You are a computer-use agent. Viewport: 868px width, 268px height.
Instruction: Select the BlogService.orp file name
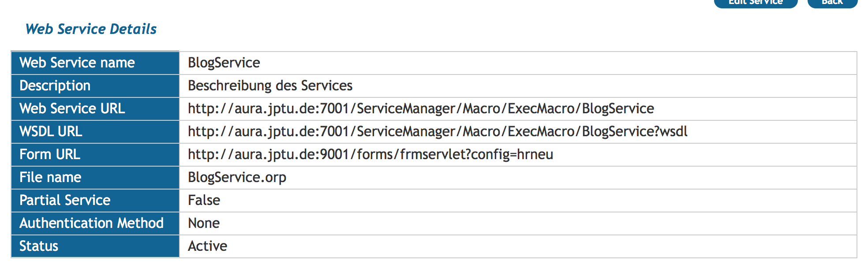pyautogui.click(x=237, y=177)
